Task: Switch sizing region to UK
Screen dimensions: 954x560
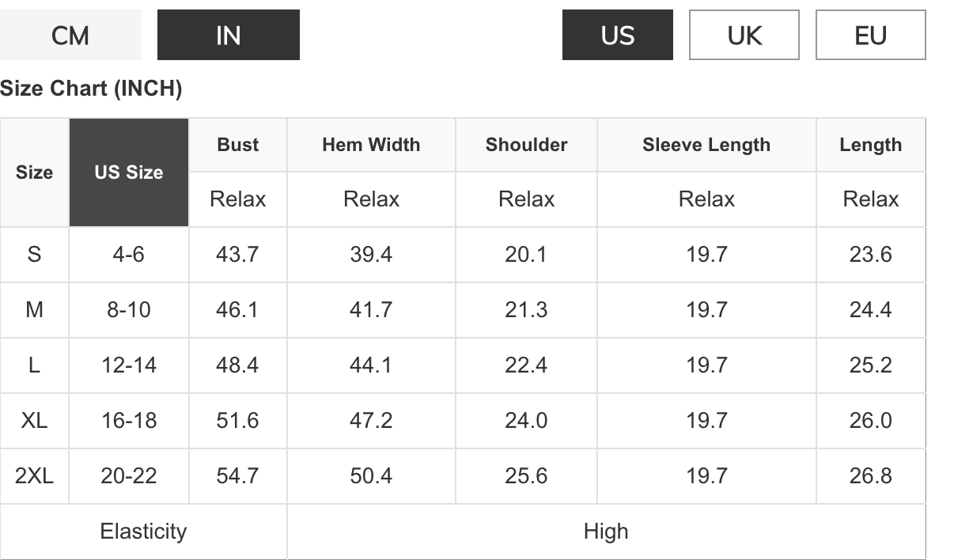Action: [x=744, y=35]
